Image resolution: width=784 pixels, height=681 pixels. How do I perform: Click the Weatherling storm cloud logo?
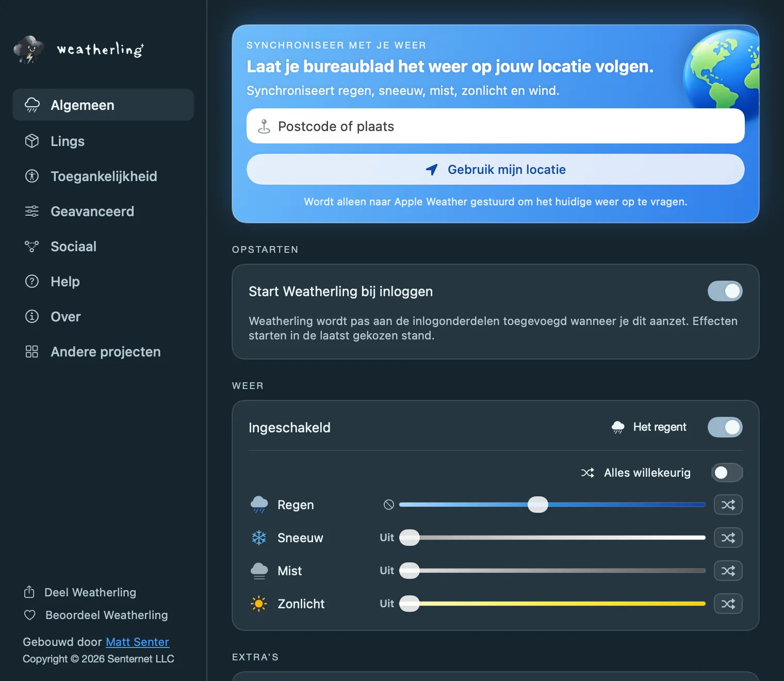(29, 50)
